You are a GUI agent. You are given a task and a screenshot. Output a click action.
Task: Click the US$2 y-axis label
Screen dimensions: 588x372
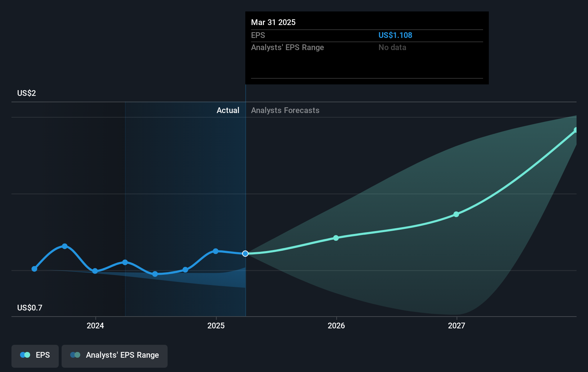26,93
